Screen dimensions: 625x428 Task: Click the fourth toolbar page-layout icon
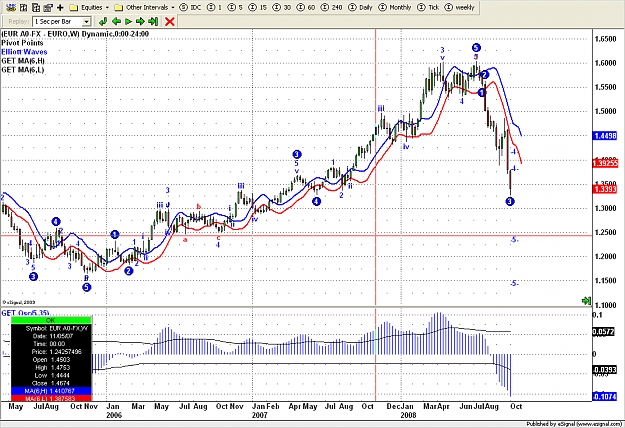click(48, 7)
